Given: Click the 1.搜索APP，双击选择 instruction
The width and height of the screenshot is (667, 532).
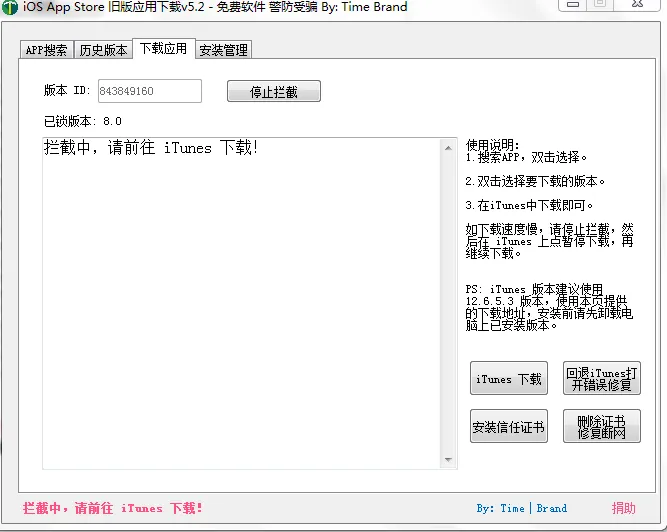Looking at the screenshot, I should (x=527, y=157).
